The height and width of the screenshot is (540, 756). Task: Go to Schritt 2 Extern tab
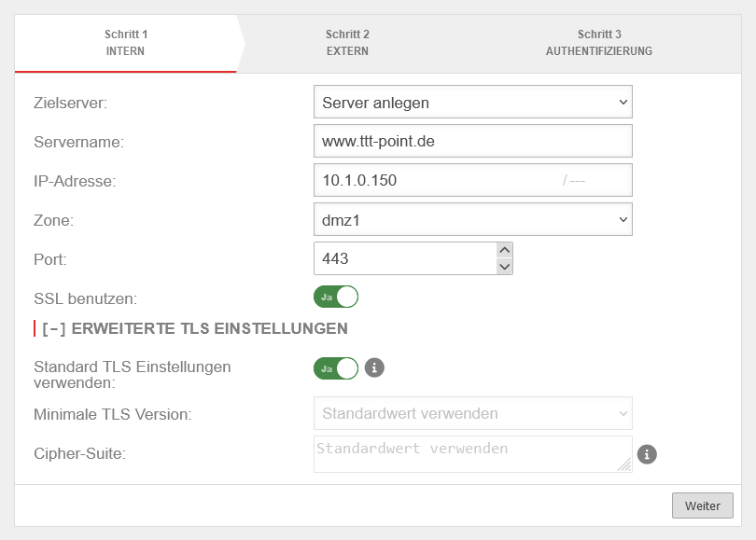point(347,43)
